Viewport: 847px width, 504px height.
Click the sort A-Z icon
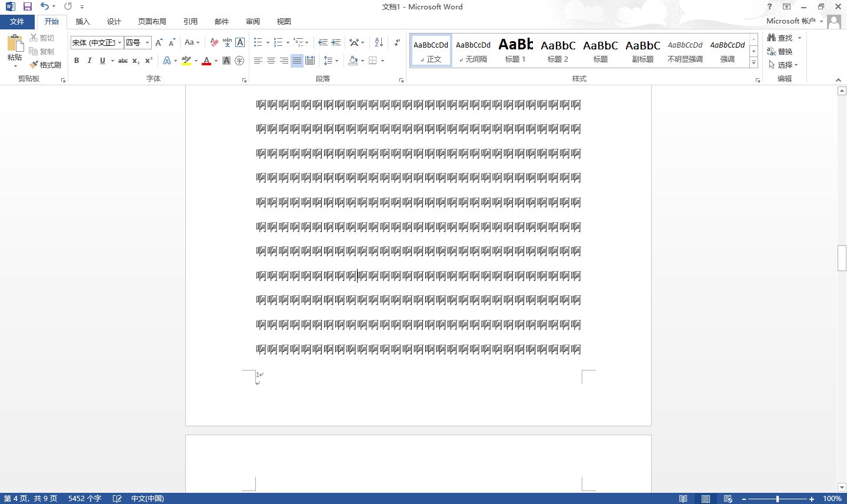pos(379,42)
